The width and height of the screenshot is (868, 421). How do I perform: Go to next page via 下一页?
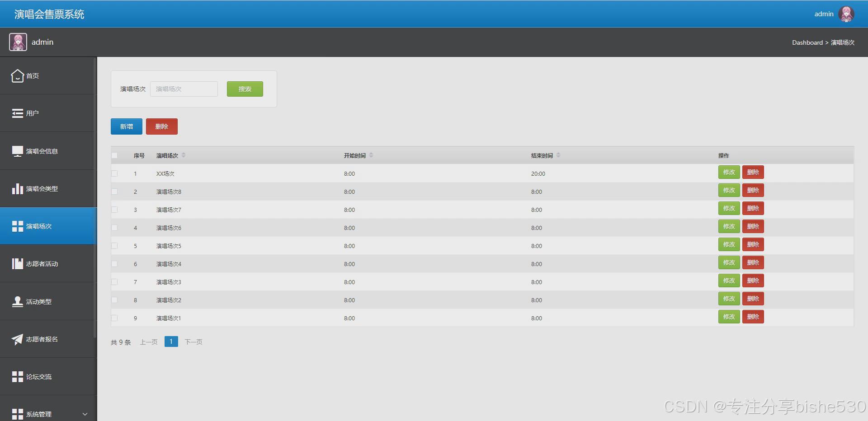193,342
